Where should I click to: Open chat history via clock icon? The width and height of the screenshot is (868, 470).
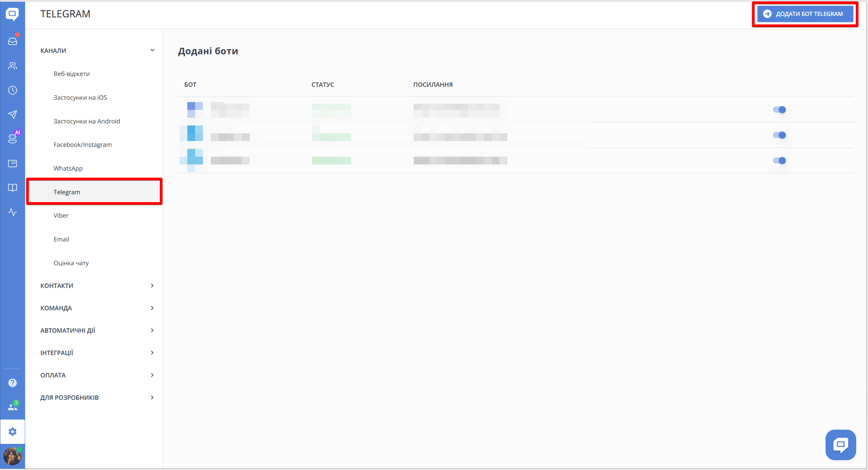tap(12, 90)
